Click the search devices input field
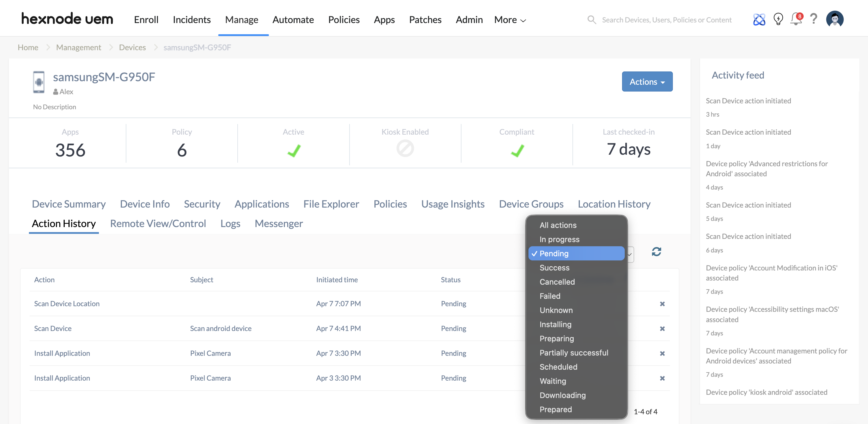Image resolution: width=868 pixels, height=424 pixels. [x=666, y=20]
